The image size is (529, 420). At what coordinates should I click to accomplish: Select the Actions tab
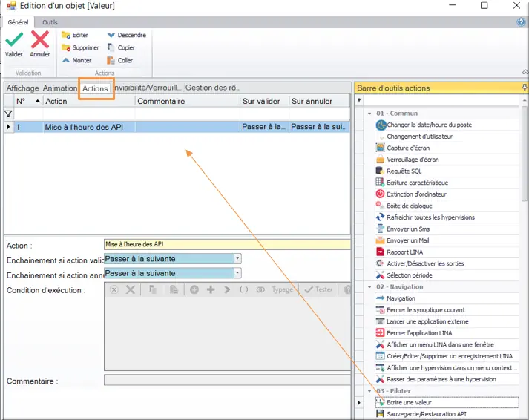click(x=95, y=88)
